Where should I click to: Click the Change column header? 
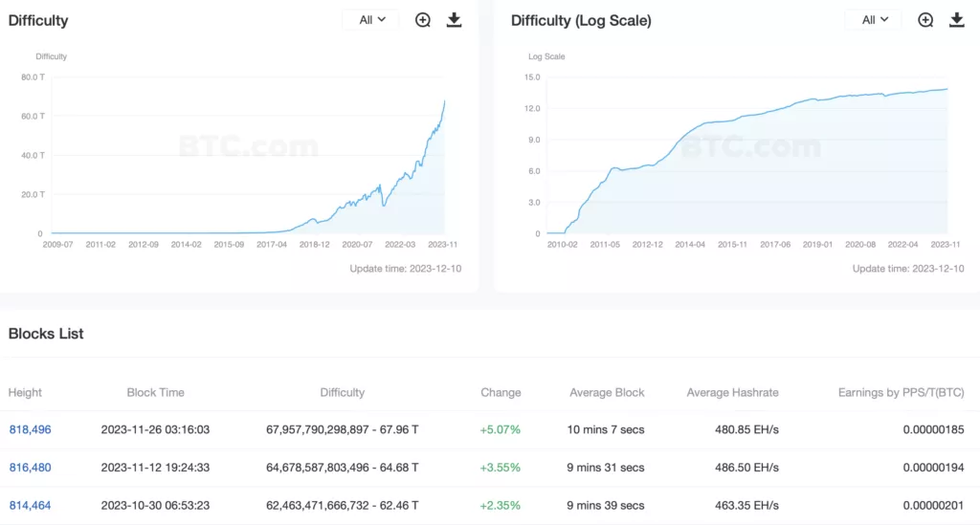tap(501, 393)
